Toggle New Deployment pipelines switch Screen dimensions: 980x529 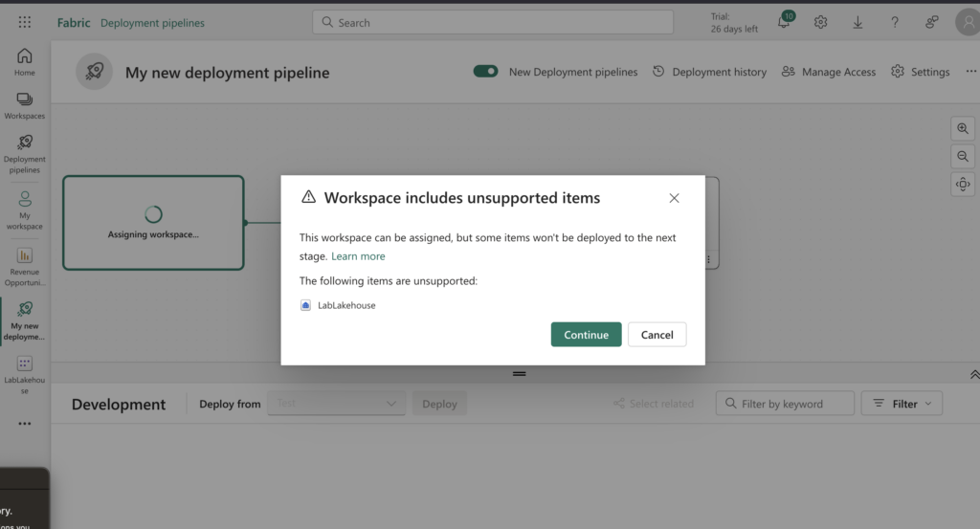click(485, 71)
